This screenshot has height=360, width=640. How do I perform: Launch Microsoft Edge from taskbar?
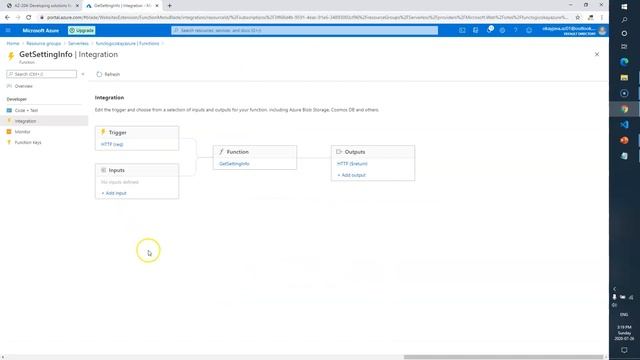point(624,62)
